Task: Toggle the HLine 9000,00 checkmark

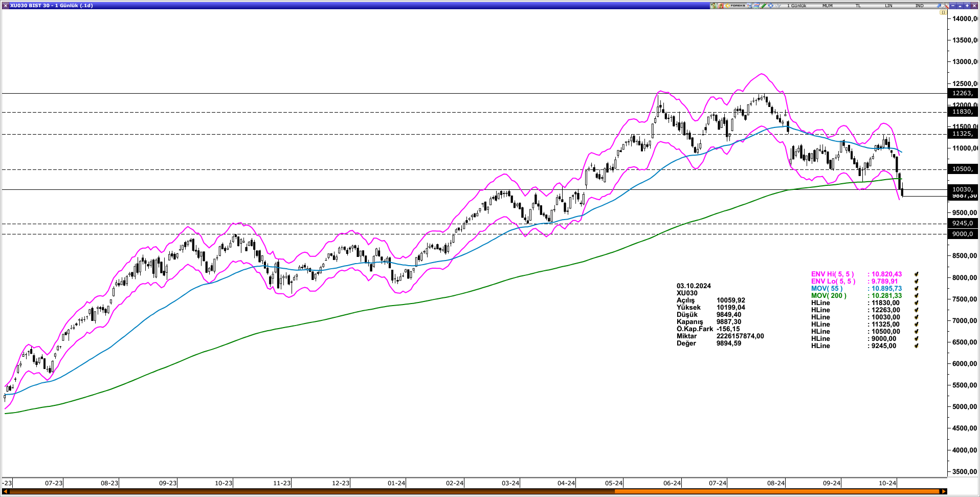Action: (x=917, y=339)
